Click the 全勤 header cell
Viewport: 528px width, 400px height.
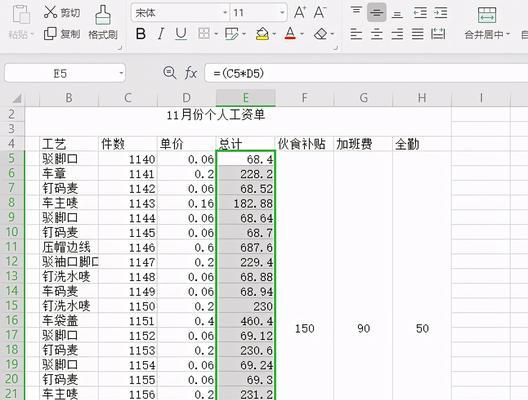tap(422, 144)
